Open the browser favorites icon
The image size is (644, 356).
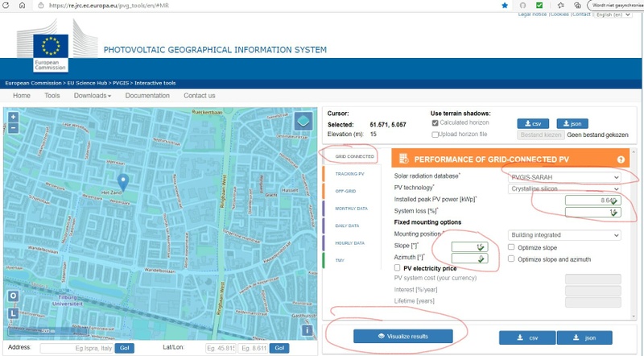tap(560, 6)
